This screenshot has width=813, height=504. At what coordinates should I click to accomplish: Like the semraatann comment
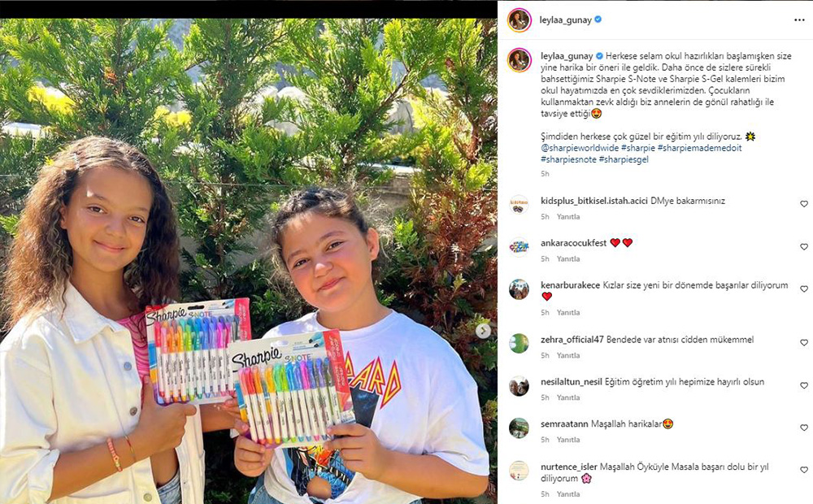tap(804, 428)
